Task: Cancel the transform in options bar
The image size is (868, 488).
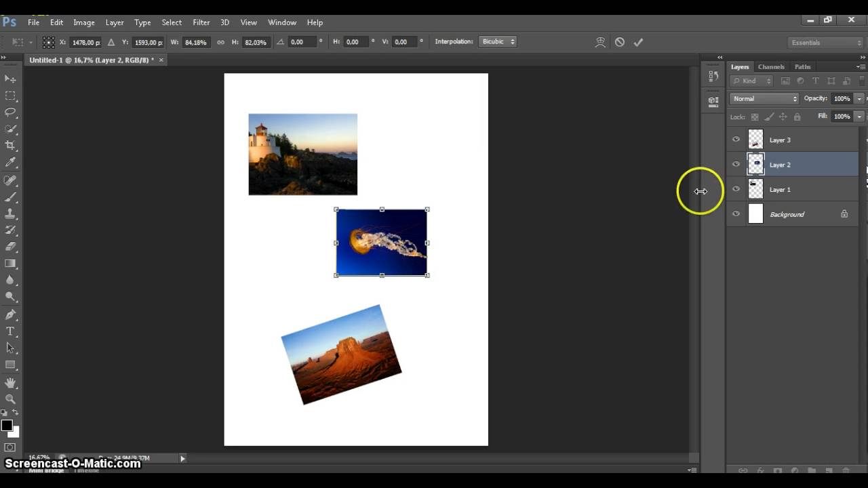Action: [x=619, y=42]
